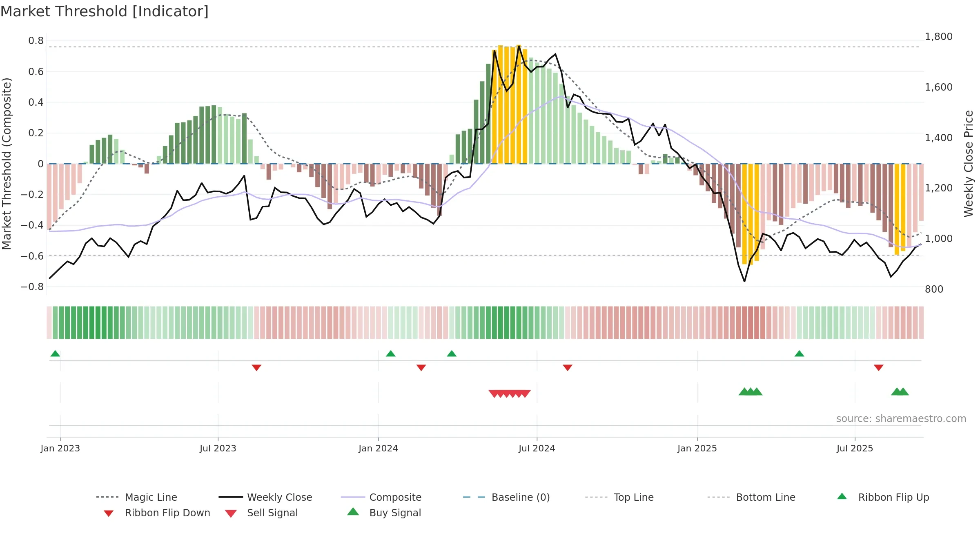This screenshot has width=980, height=551.
Task: Toggle the Bottom Line legend entry
Action: [751, 497]
